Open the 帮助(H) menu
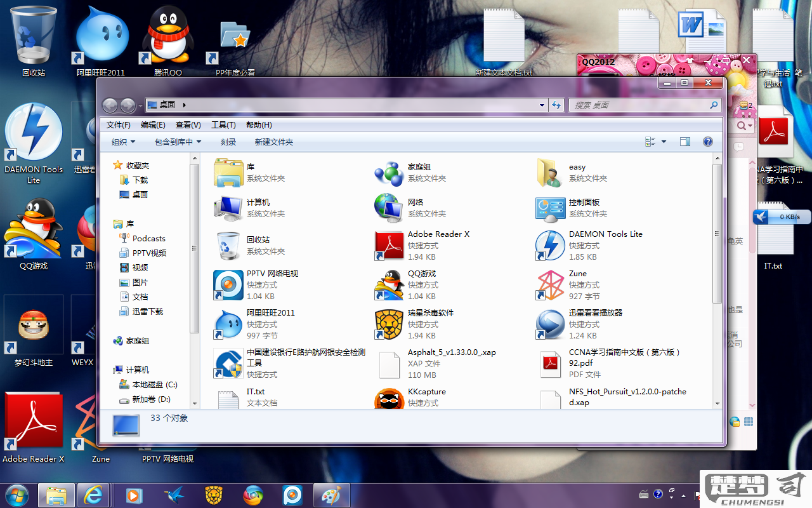Image resolution: width=812 pixels, height=508 pixels. 259,125
